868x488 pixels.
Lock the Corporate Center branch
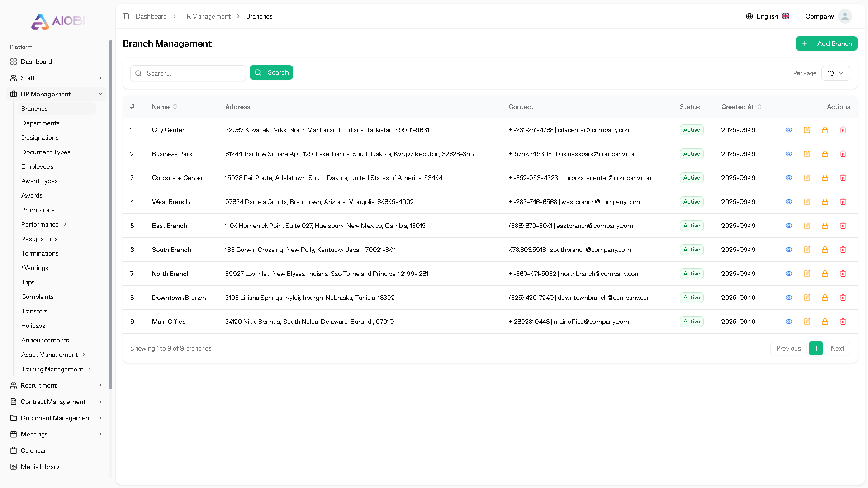tap(825, 178)
